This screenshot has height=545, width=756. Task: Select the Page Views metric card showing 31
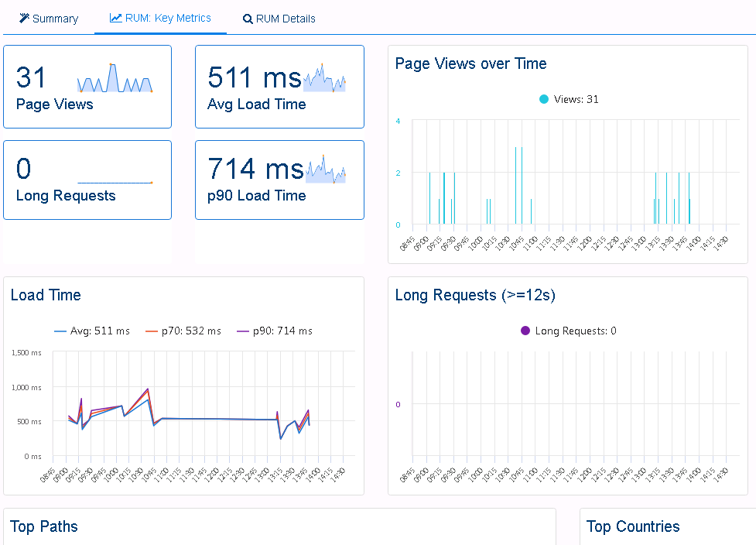coord(87,87)
